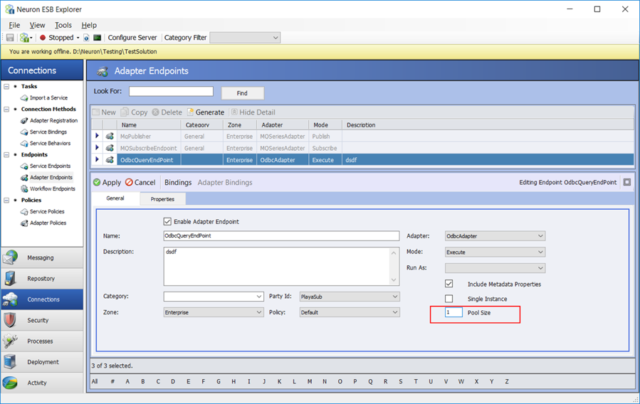Image resolution: width=640 pixels, height=404 pixels.
Task: Click All in the alphabet filter bar
Action: 95,382
